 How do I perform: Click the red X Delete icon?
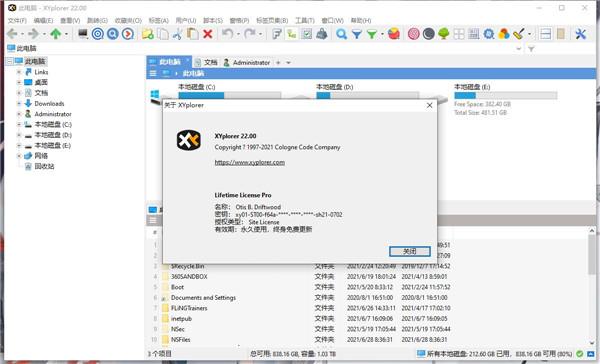coord(208,34)
